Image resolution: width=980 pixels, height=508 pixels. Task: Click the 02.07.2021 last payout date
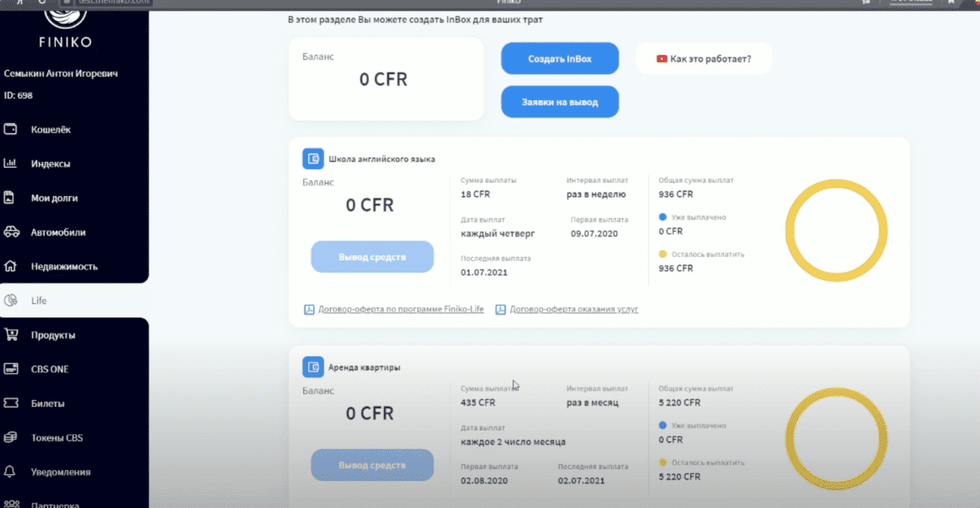(x=582, y=480)
